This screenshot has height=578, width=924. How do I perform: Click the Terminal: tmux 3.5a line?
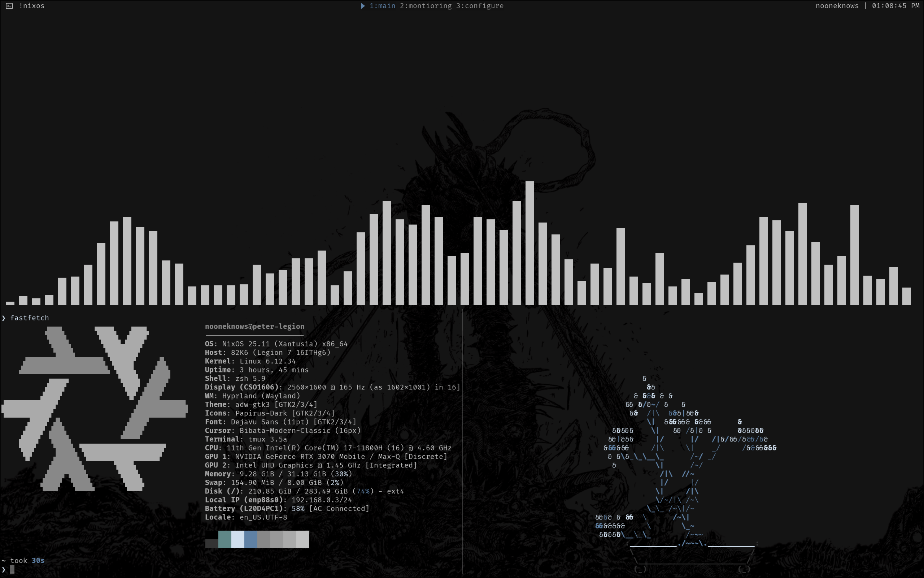click(246, 439)
